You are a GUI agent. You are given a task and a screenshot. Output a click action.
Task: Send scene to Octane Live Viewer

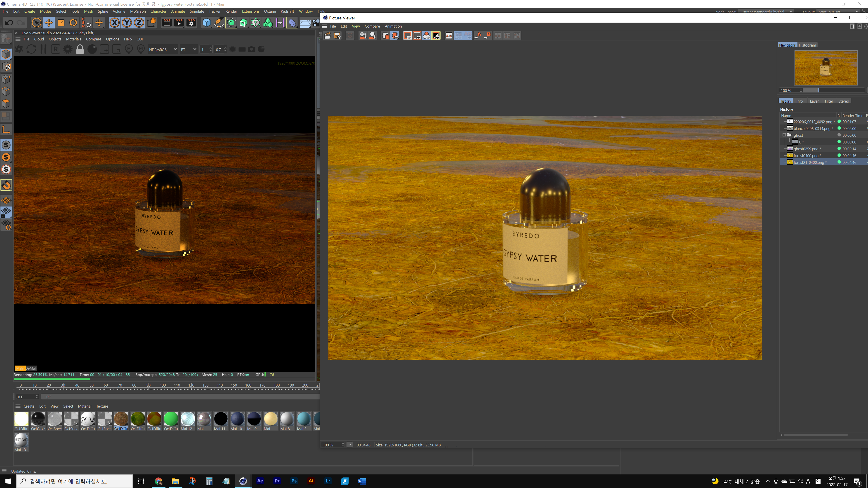coord(19,49)
